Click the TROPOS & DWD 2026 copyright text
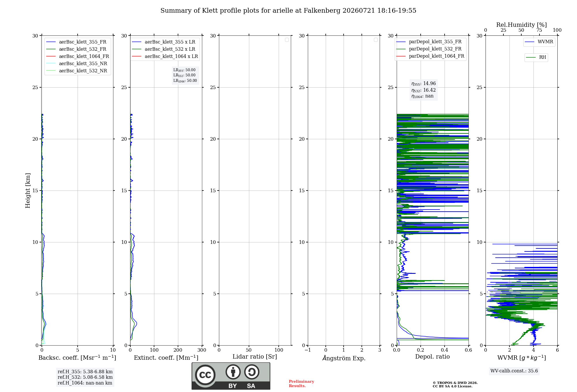The image size is (577, 392). click(455, 383)
